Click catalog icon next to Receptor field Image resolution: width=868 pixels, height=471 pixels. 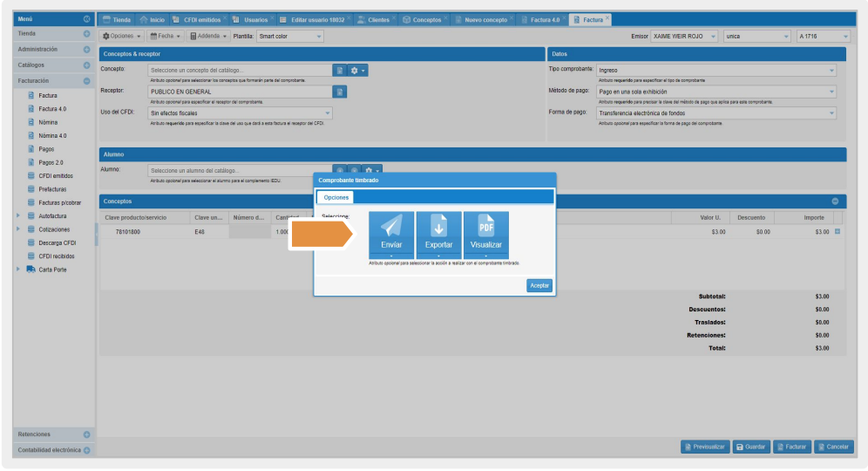coord(341,92)
